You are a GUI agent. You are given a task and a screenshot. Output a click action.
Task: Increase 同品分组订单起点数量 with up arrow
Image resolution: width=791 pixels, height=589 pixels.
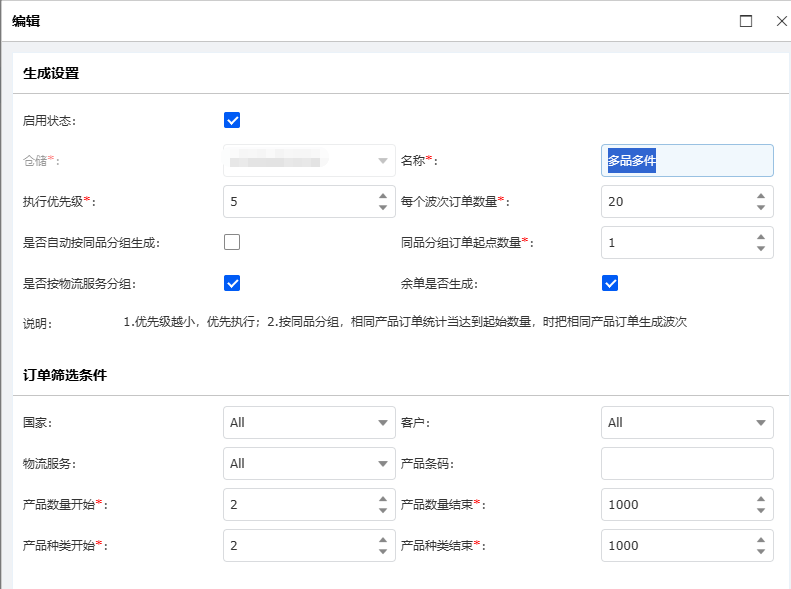point(761,237)
